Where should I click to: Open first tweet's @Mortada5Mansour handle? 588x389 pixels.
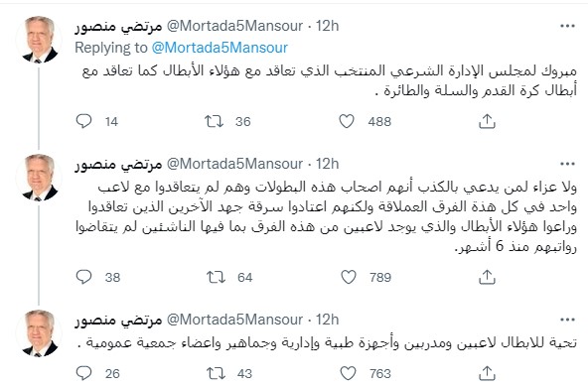pyautogui.click(x=234, y=26)
